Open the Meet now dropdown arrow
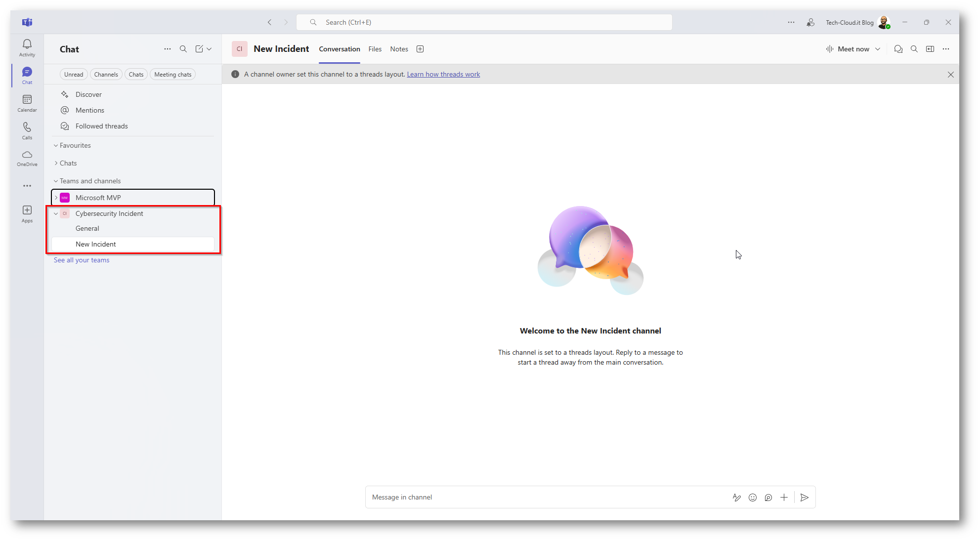This screenshot has width=980, height=541. pyautogui.click(x=878, y=49)
